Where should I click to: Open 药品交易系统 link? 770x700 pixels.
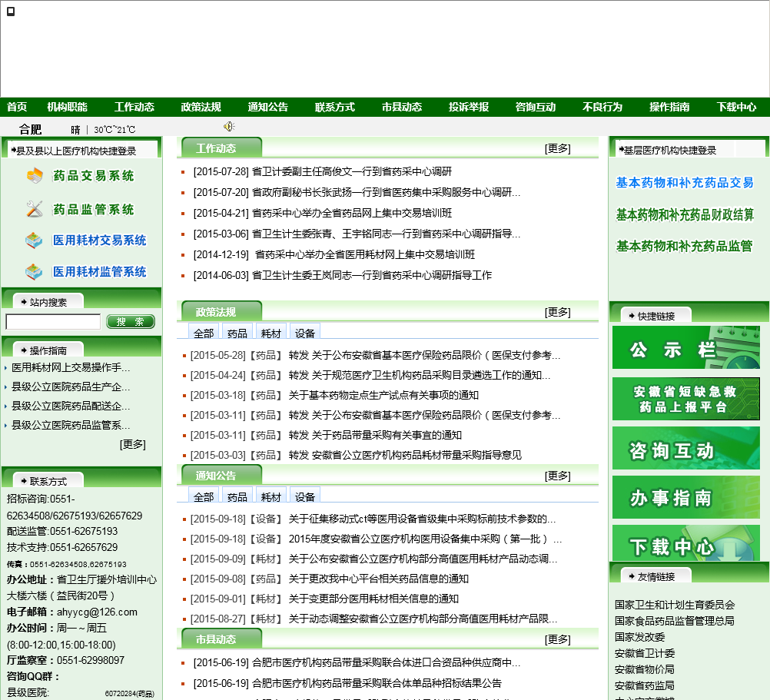93,176
